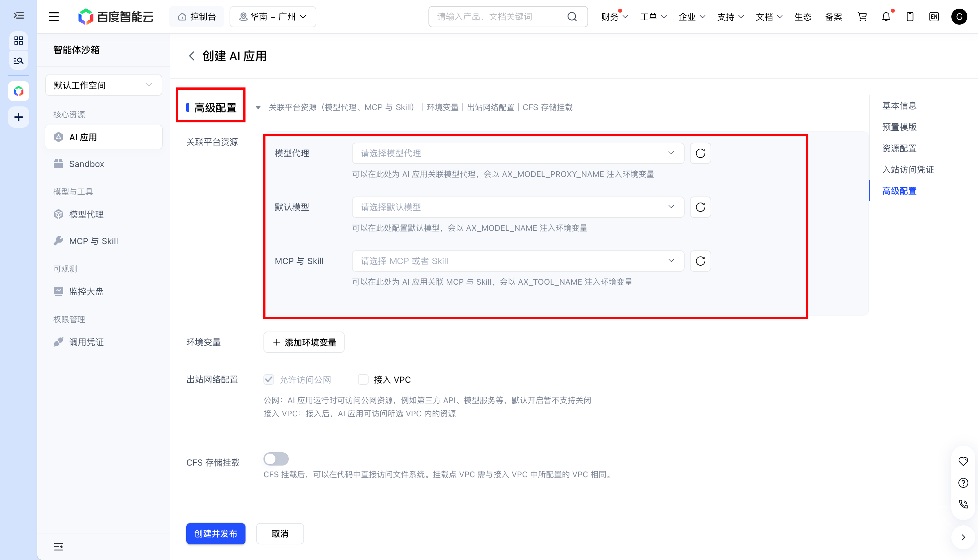Open the help question mark icon

point(963,483)
